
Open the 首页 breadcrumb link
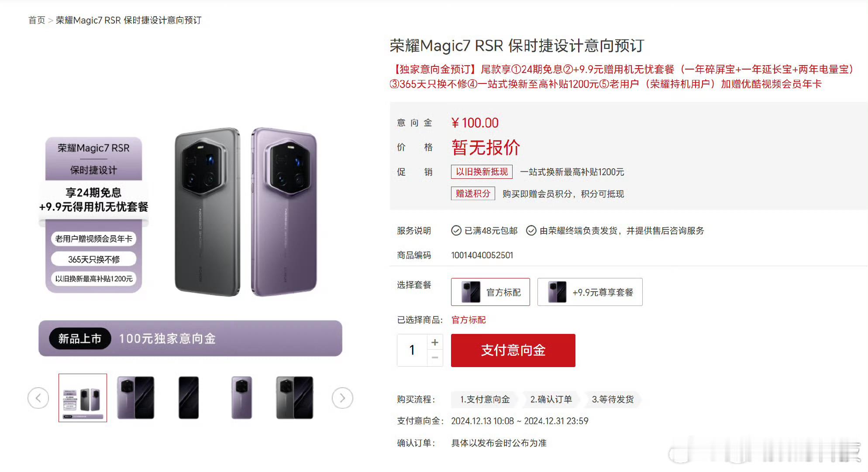[37, 20]
